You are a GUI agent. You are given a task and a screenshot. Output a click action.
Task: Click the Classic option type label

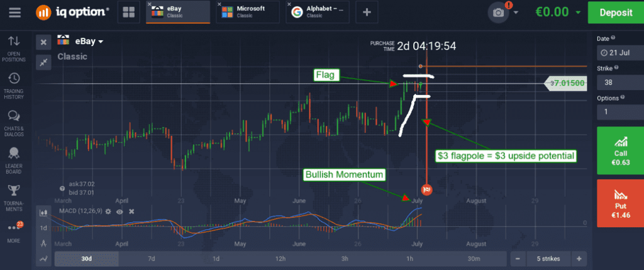coord(72,57)
